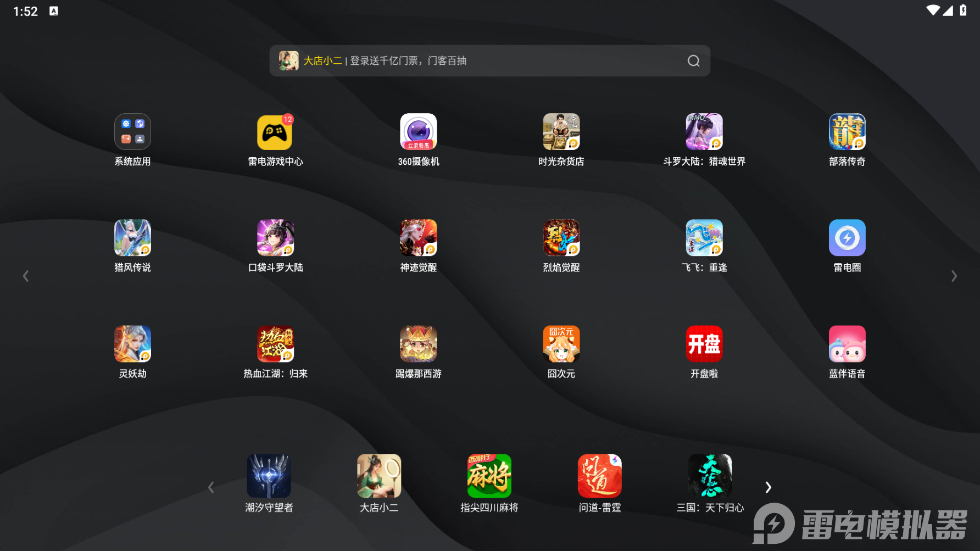
Task: Launch 蓝伴语音 app
Action: pos(847,344)
